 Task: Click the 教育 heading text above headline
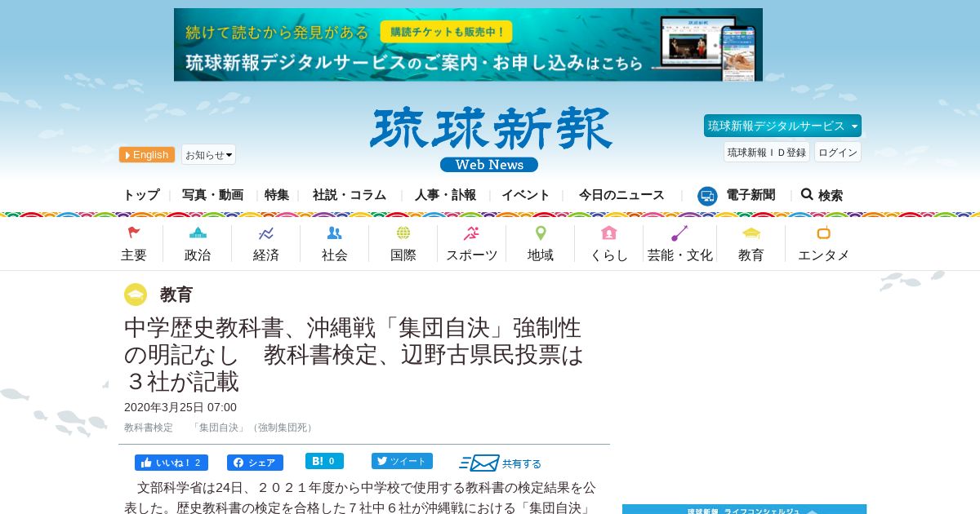click(x=176, y=295)
